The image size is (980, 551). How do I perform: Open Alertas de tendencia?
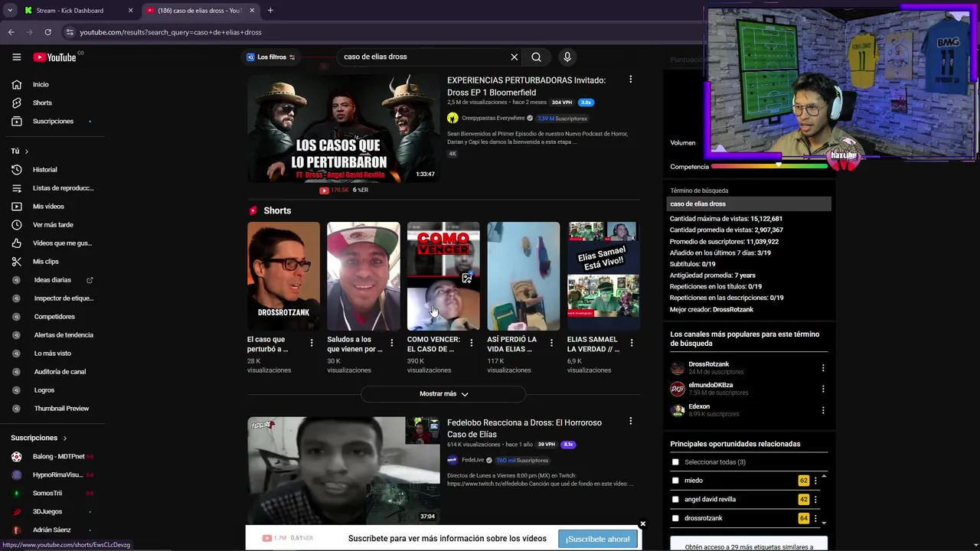[x=64, y=335]
